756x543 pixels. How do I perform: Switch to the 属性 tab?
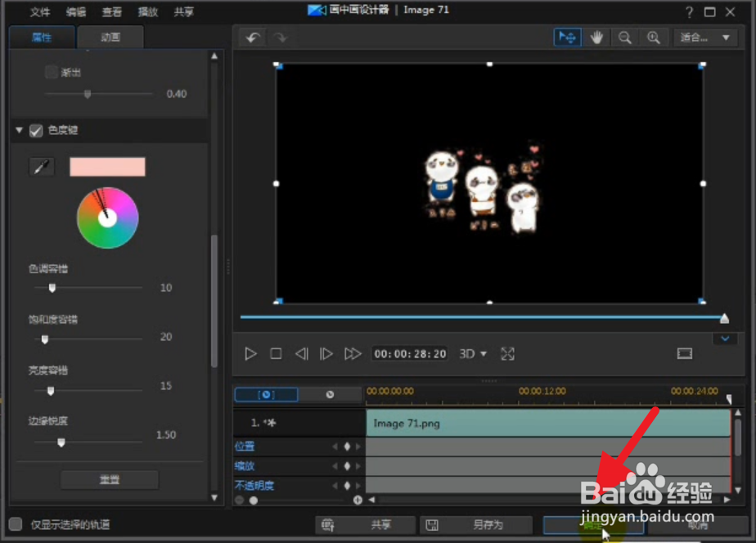pos(42,37)
